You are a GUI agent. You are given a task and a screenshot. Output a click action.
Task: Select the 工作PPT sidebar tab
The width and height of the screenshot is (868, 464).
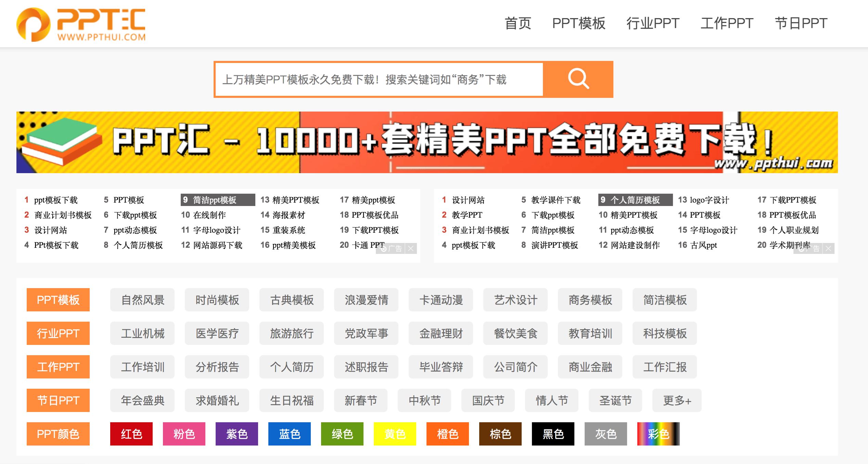(58, 366)
